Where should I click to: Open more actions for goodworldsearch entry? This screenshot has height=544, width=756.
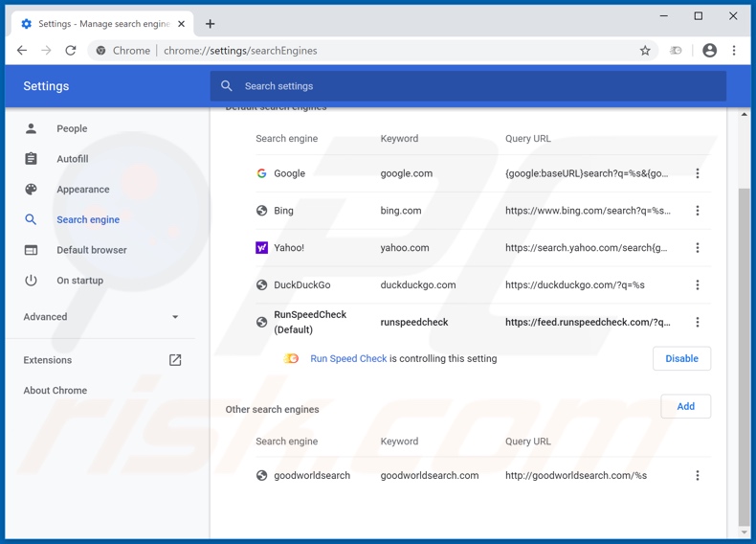(x=698, y=475)
